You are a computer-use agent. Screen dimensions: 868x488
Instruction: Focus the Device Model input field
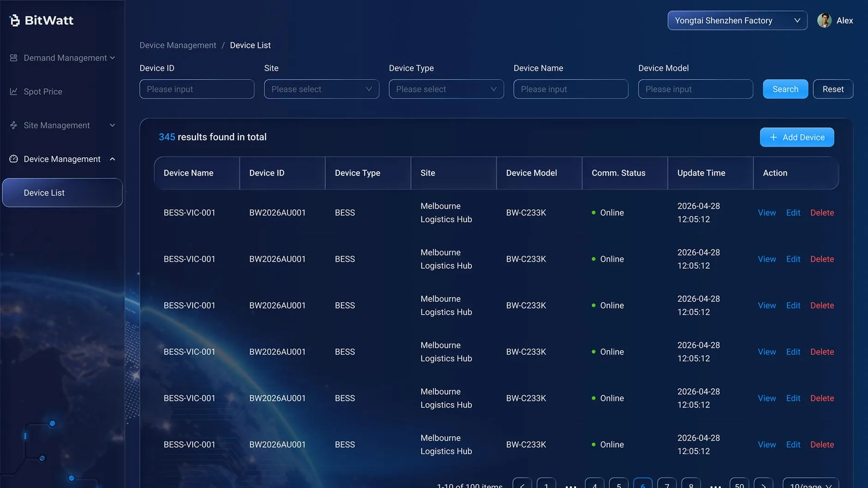click(x=695, y=89)
